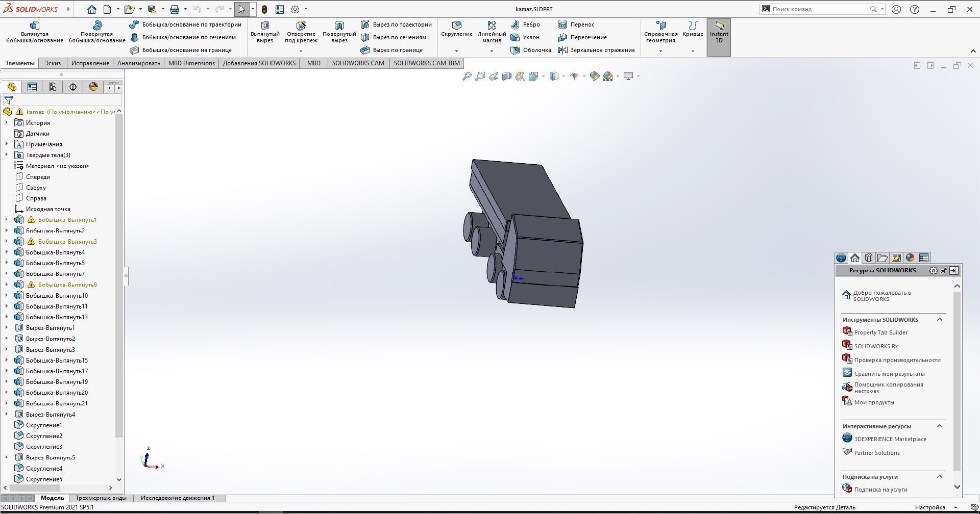The image size is (980, 514).
Task: Open the Скругление dropdown arrow
Action: pyautogui.click(x=456, y=51)
